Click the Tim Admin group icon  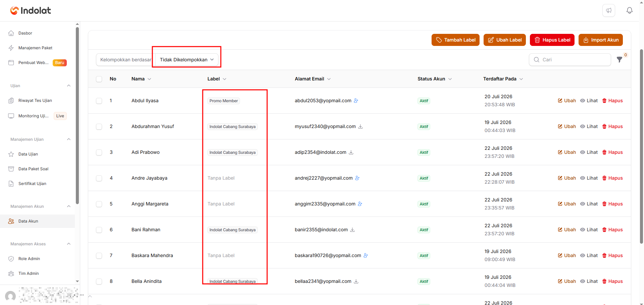click(11, 273)
